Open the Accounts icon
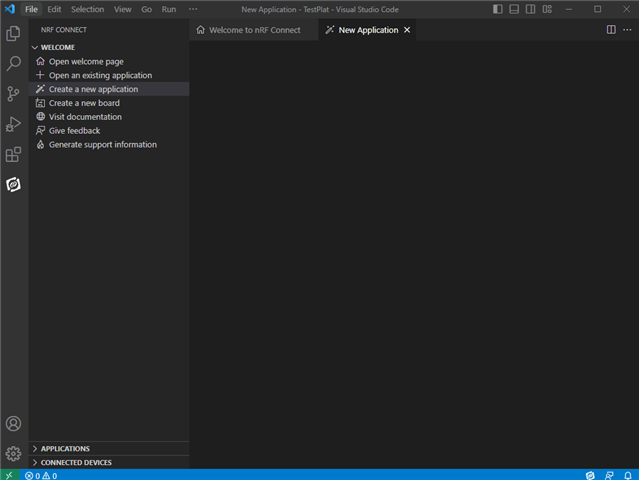The image size is (639, 480). click(x=13, y=423)
